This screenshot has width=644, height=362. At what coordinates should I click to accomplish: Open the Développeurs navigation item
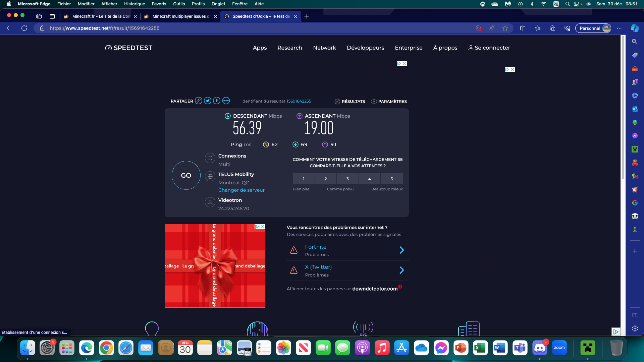365,48
